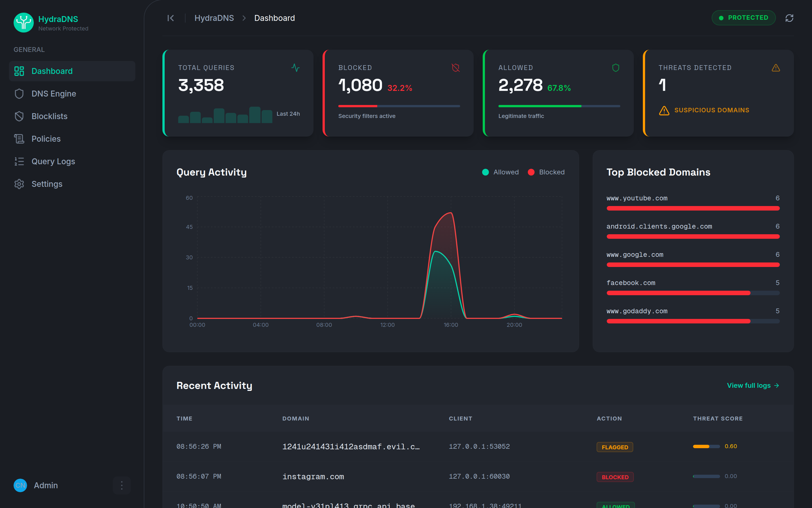Click the Blocklists crossed shield icon
Screen dimensions: 812x508
19,116
